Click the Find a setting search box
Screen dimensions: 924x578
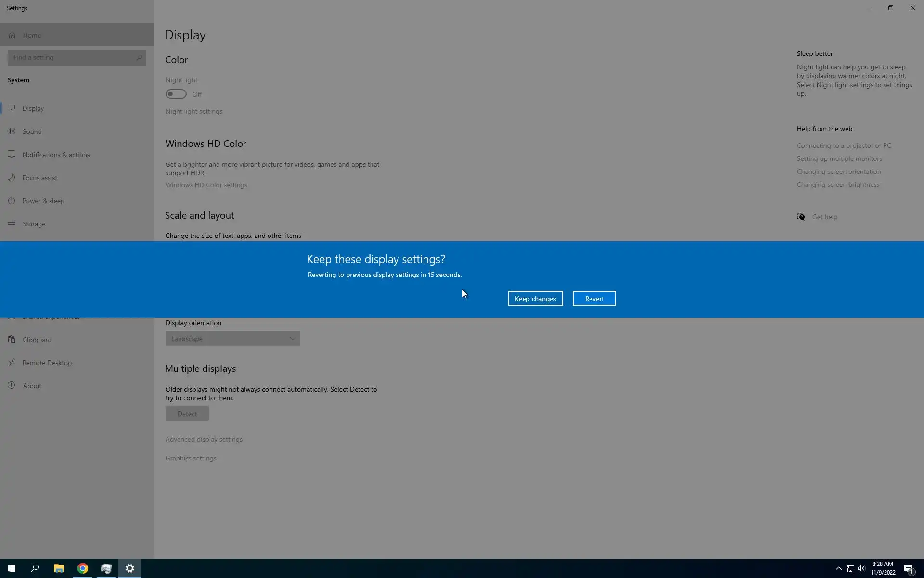click(x=72, y=57)
